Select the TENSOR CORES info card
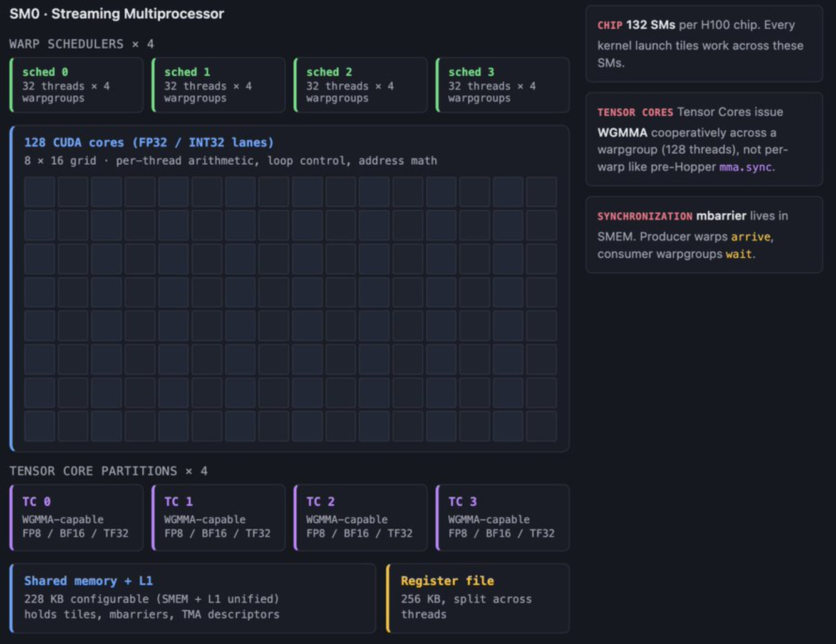 pos(704,139)
